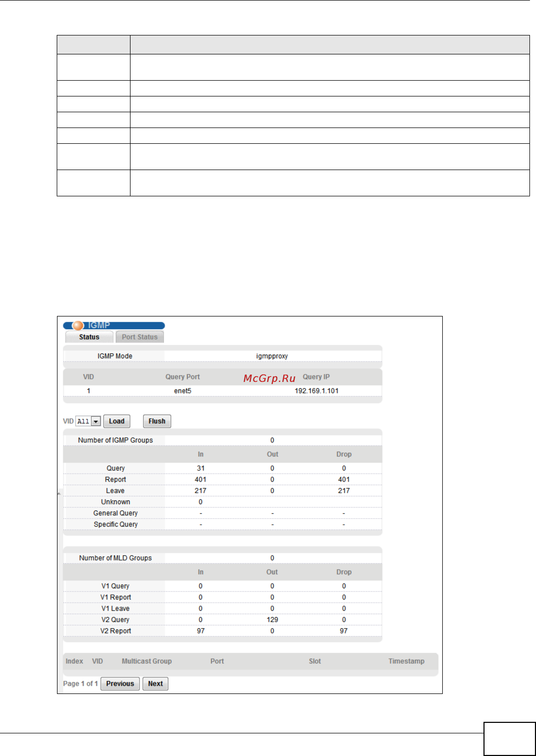
Task: Click the igmpproxy mode value
Action: click(x=272, y=356)
